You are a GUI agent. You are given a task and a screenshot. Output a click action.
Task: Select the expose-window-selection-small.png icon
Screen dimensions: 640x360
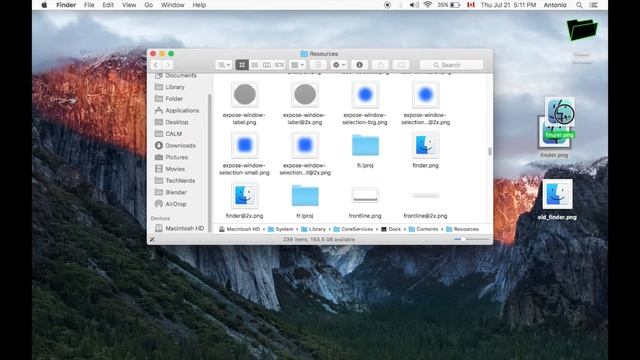(244, 144)
